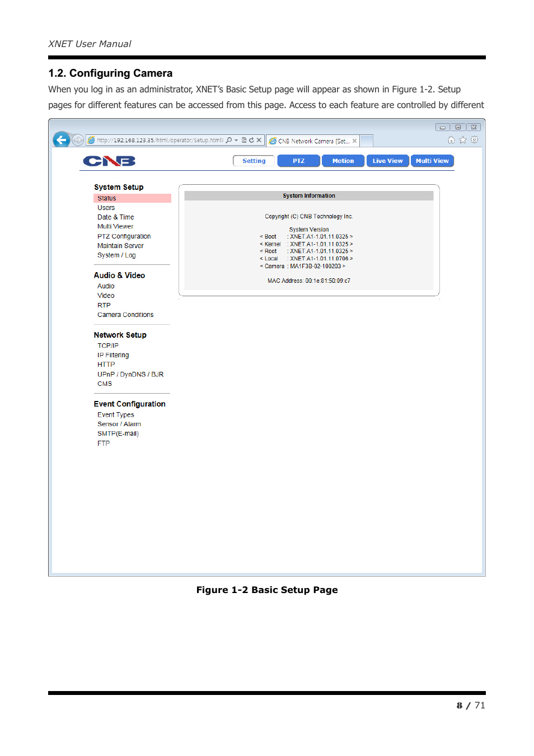Image resolution: width=534 pixels, height=756 pixels.
Task: Open Audio settings
Action: [x=106, y=286]
